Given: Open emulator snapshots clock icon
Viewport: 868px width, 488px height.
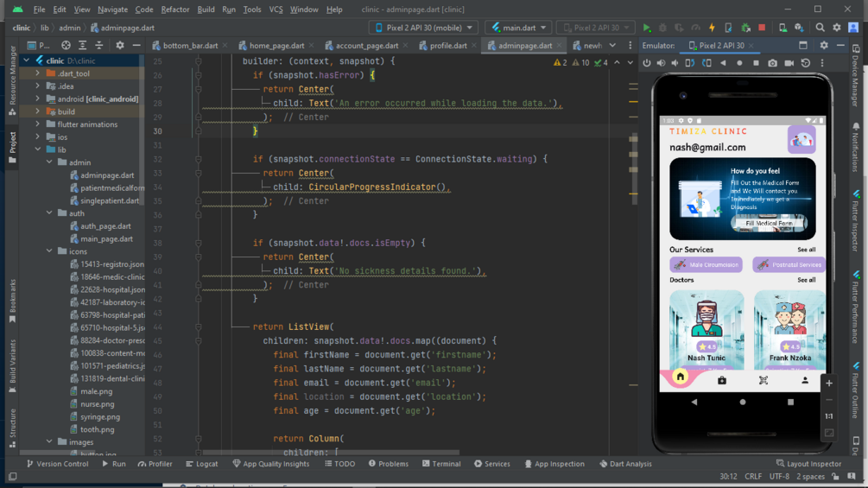Looking at the screenshot, I should coord(806,63).
